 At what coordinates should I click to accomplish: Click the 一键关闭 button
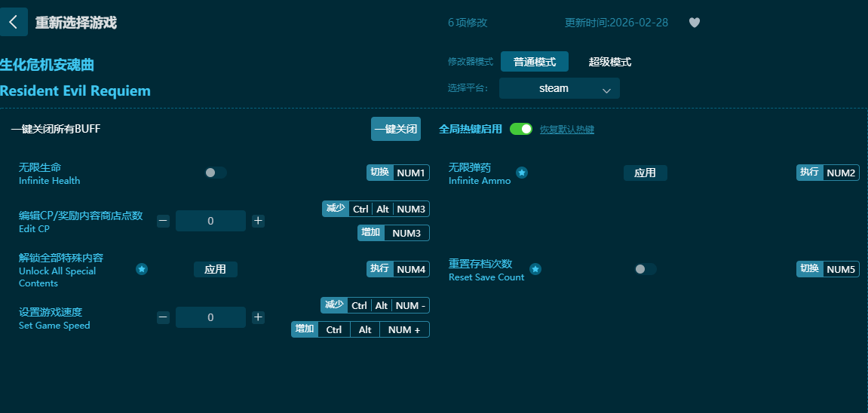(395, 129)
